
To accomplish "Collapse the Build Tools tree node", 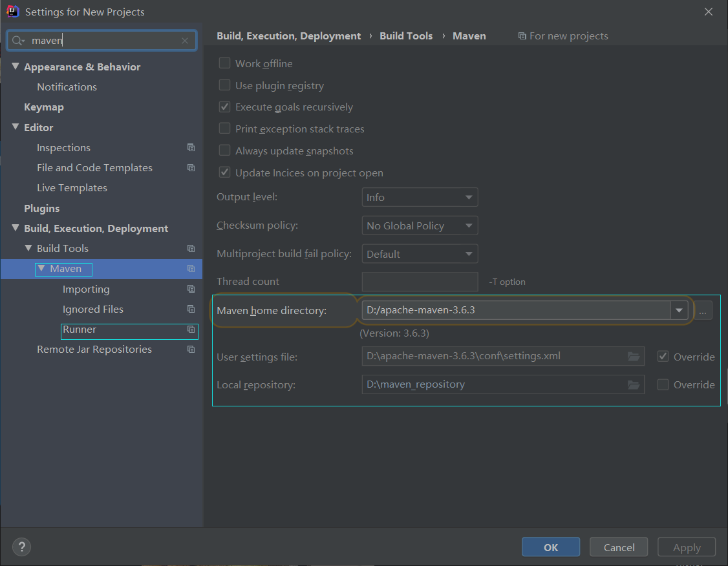I will tap(28, 248).
